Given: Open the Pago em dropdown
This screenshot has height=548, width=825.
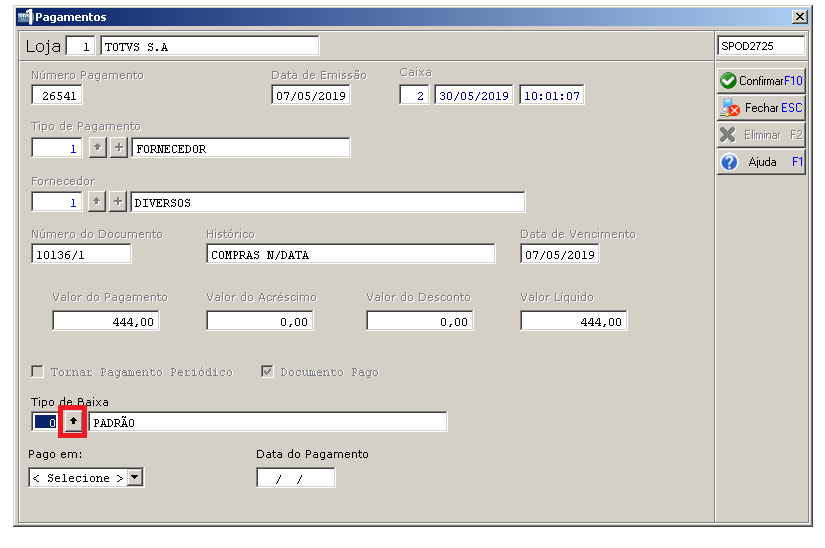Looking at the screenshot, I should pos(135,478).
